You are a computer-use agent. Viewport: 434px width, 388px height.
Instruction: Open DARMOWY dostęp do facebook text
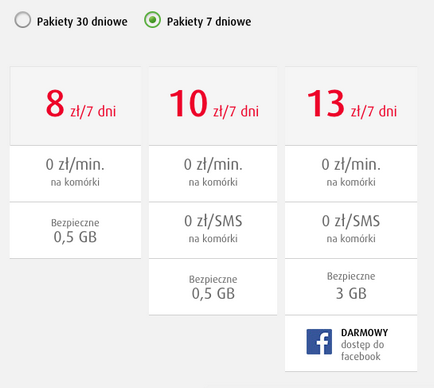click(x=364, y=344)
